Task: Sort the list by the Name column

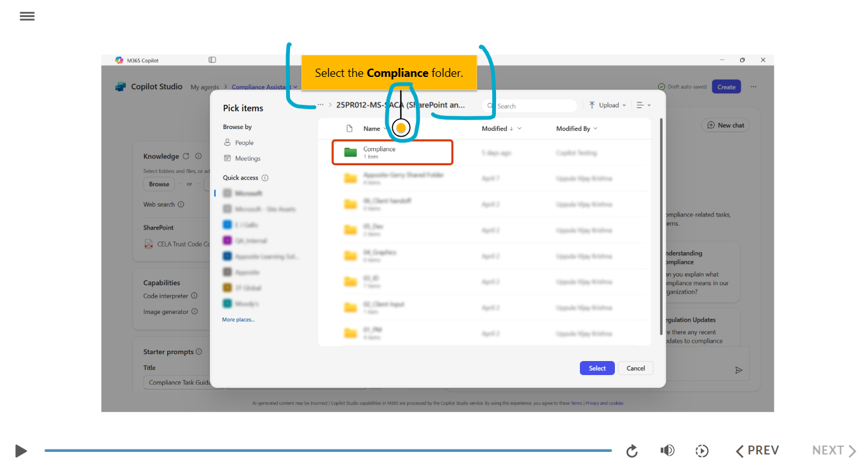Action: click(371, 129)
